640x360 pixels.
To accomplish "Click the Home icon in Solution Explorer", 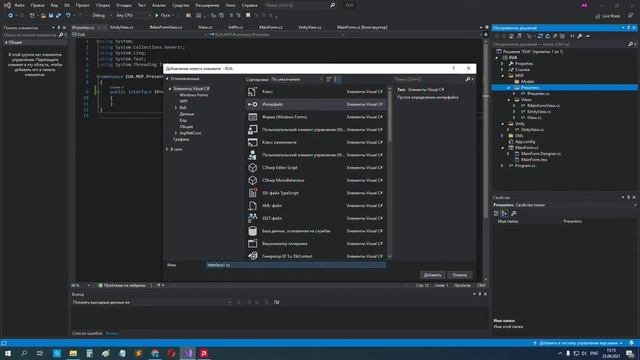I will pyautogui.click(x=511, y=36).
